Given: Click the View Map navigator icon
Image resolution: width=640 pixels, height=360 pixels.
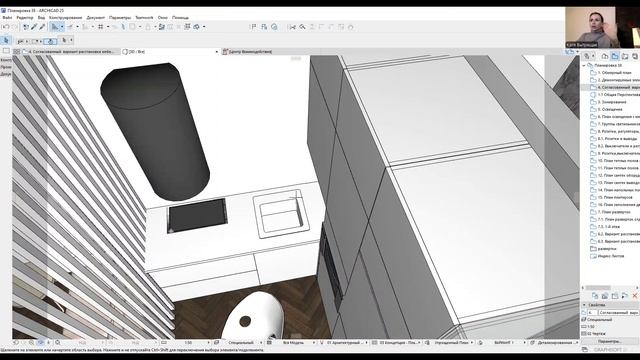Looking at the screenshot, I should coord(615,56).
